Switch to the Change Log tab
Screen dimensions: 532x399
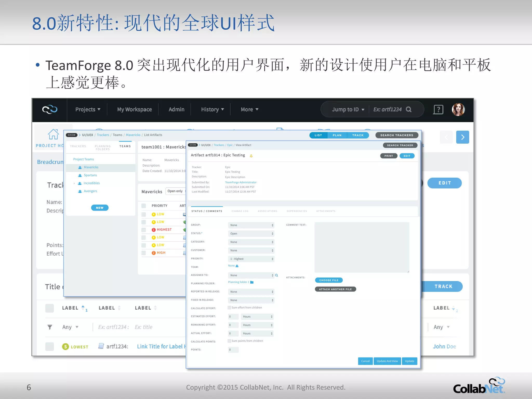240,211
